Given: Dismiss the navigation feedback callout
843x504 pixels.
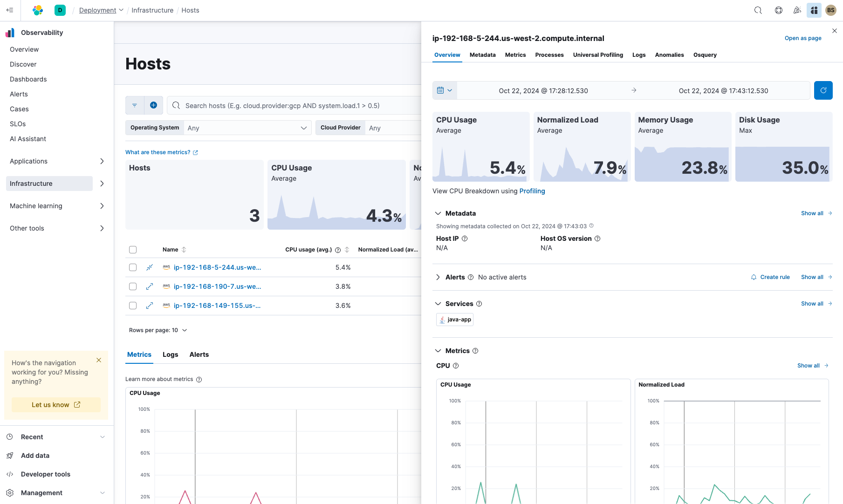Looking at the screenshot, I should point(99,360).
